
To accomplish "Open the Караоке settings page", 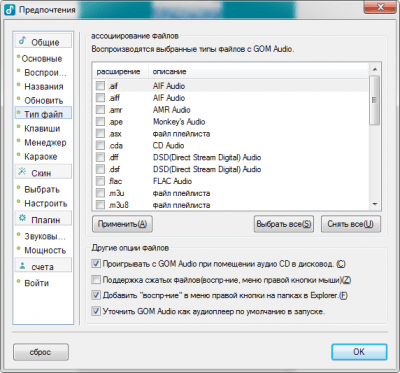I will click(41, 157).
